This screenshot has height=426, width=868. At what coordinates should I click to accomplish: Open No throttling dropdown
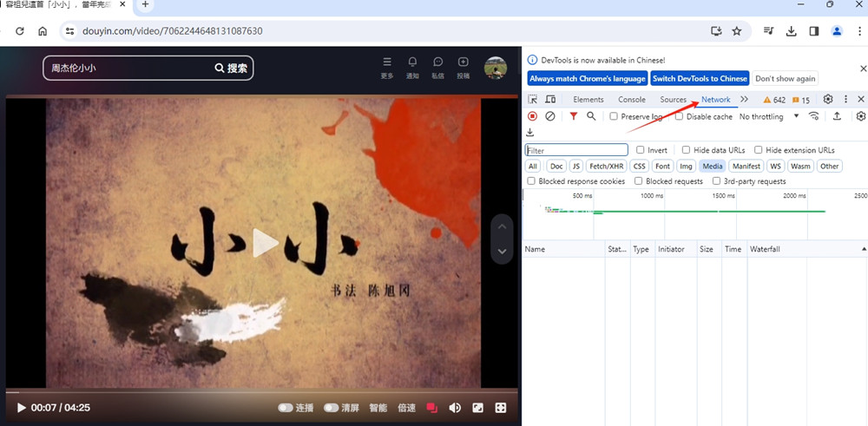769,117
